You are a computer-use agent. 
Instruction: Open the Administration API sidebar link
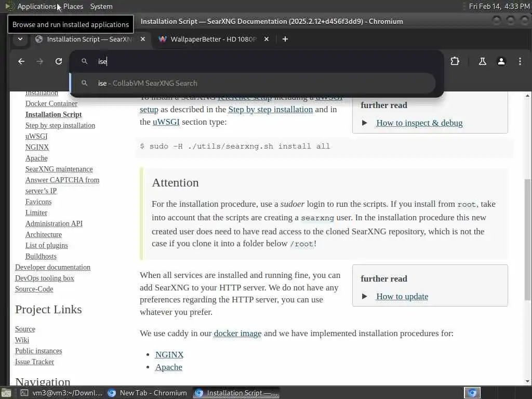coord(54,223)
